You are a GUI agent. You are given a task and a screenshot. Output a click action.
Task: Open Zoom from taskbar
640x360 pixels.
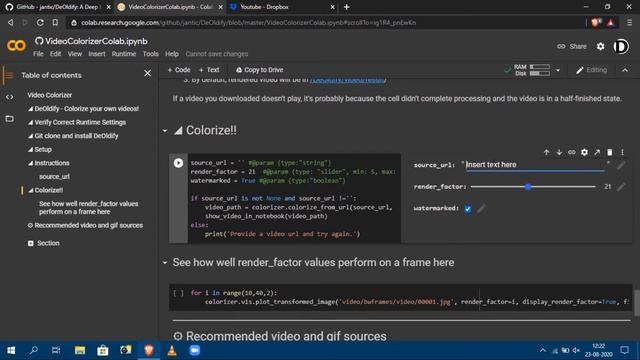(x=195, y=350)
